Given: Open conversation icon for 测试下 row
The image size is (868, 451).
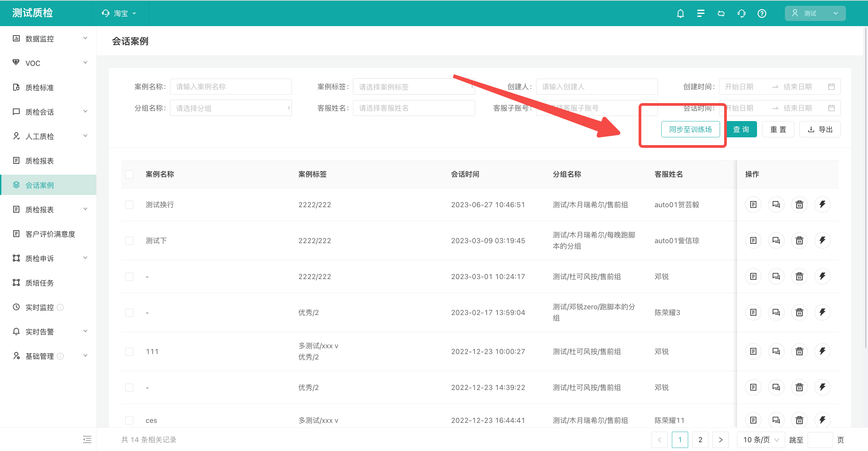Looking at the screenshot, I should (776, 240).
